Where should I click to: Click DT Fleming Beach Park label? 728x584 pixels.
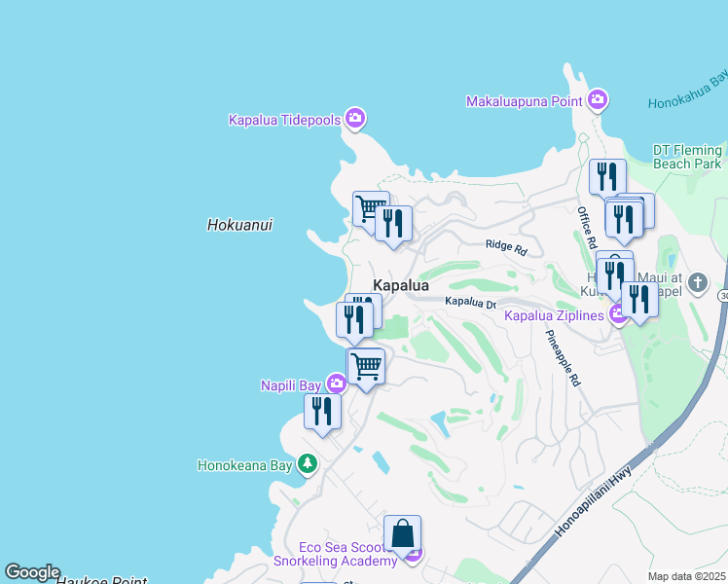[687, 157]
